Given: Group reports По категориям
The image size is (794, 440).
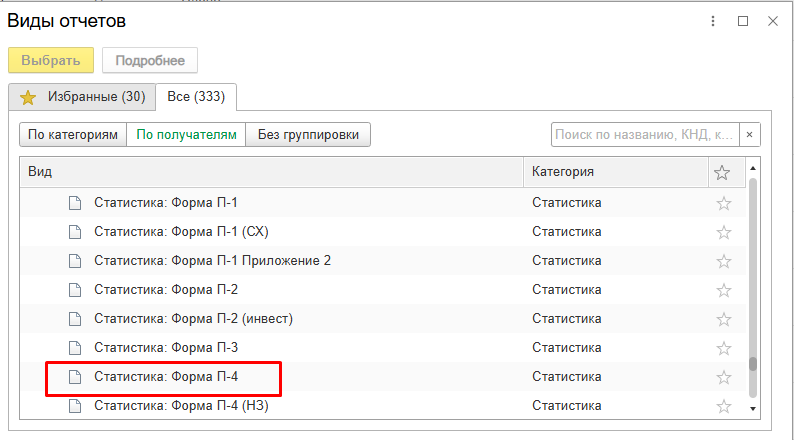Looking at the screenshot, I should click(73, 135).
